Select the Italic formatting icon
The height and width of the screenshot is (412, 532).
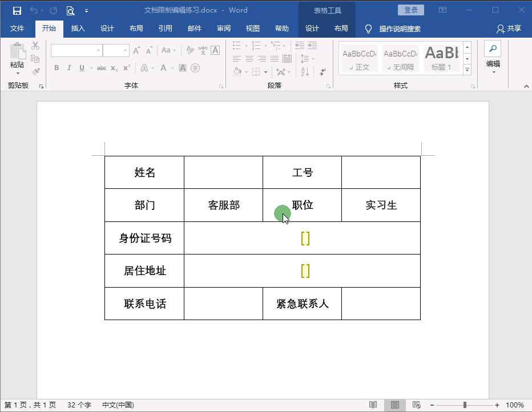click(70, 67)
